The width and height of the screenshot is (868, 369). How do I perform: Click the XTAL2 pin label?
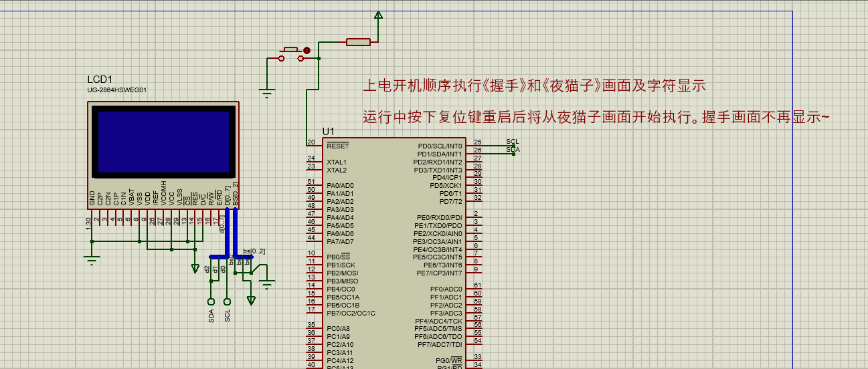(337, 170)
